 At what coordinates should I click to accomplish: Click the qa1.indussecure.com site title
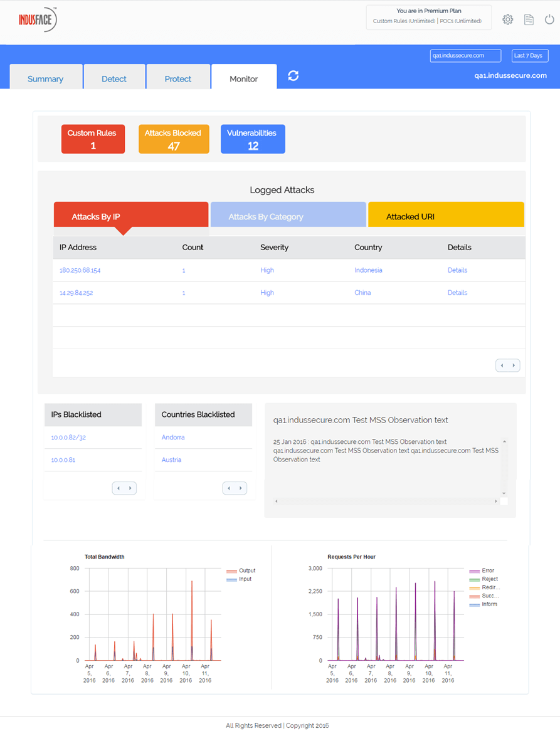click(x=510, y=76)
